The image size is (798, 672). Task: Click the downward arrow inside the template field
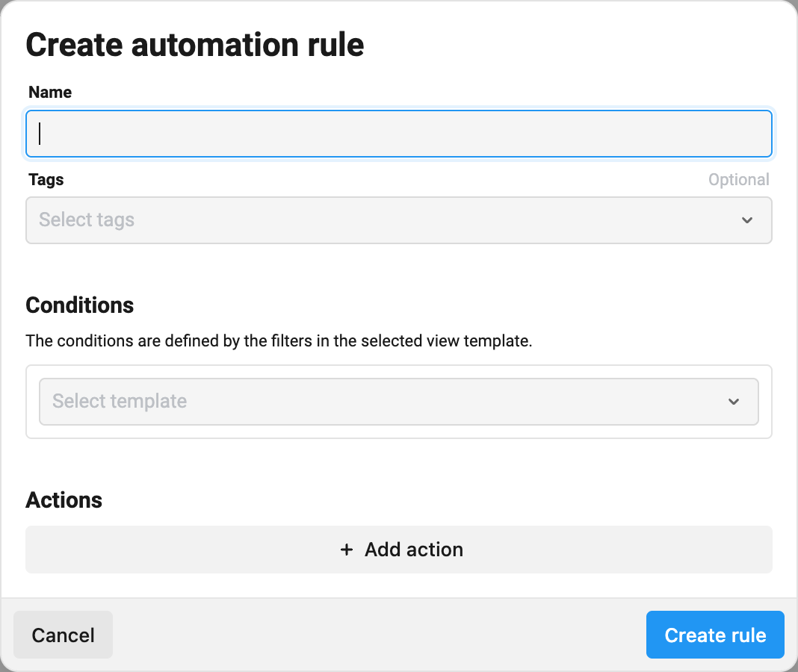click(x=733, y=401)
